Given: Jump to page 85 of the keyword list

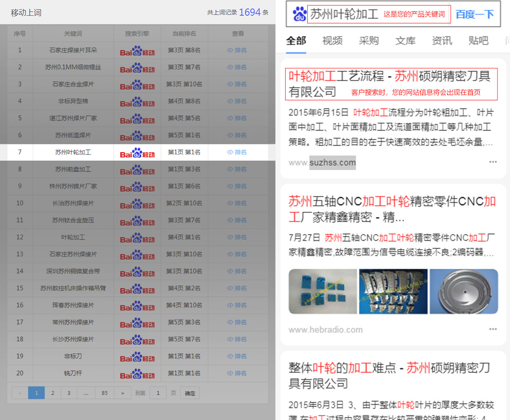Looking at the screenshot, I should click(104, 393).
